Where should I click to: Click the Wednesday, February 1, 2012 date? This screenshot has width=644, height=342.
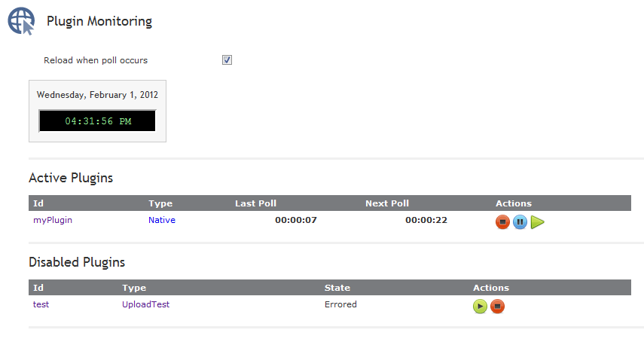[97, 95]
